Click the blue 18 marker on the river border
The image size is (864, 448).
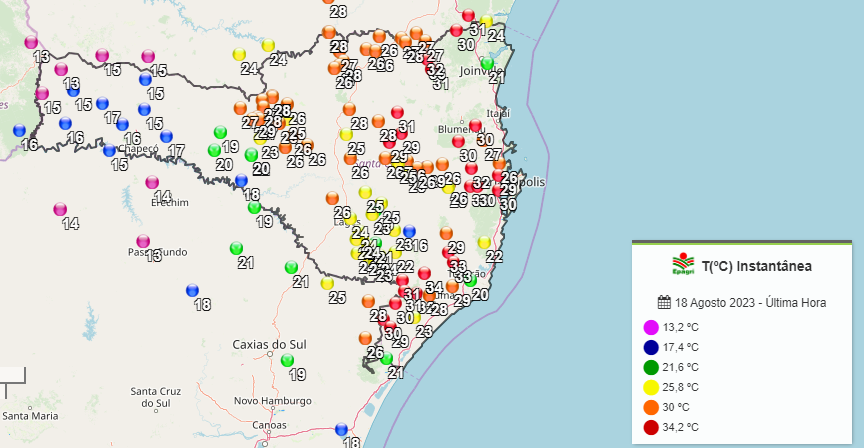pos(241,181)
